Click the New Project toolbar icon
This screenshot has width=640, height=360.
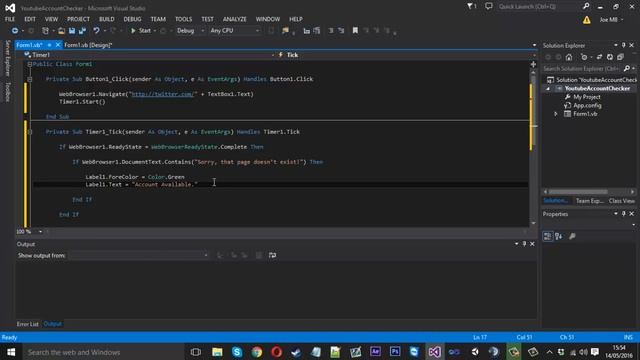pos(45,31)
